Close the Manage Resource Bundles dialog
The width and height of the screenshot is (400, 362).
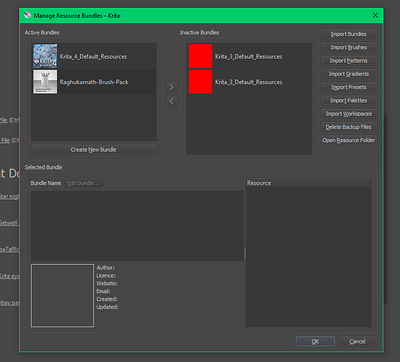(x=375, y=16)
